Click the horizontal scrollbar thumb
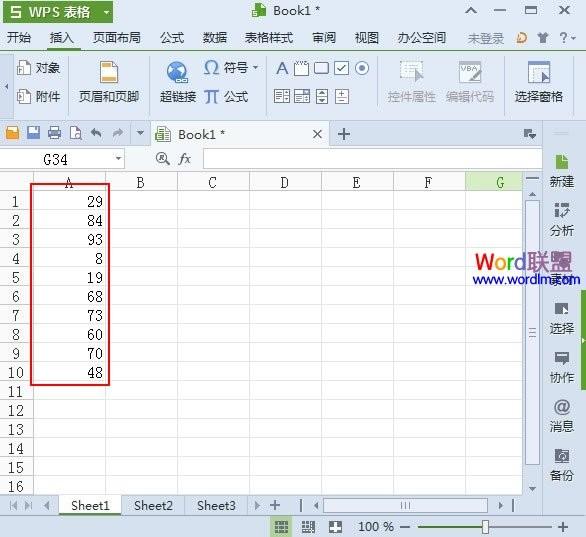Viewport: 586px width, 537px height. pos(405,506)
